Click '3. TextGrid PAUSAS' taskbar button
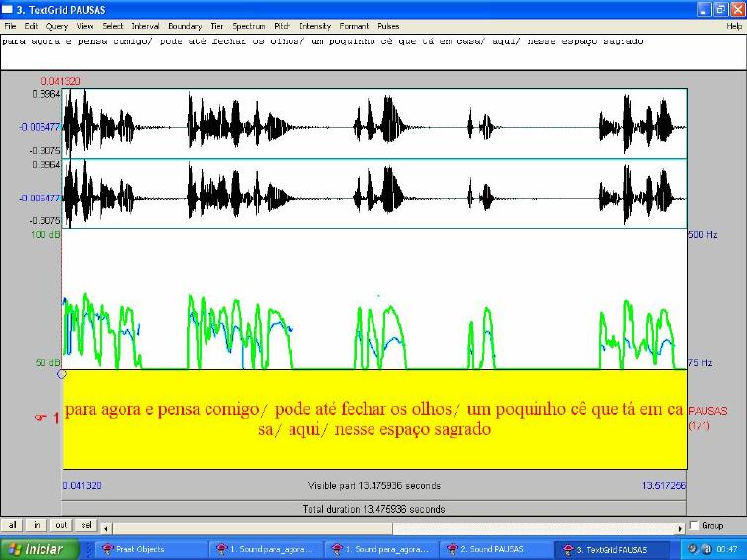Image resolution: width=747 pixels, height=560 pixels. [613, 549]
